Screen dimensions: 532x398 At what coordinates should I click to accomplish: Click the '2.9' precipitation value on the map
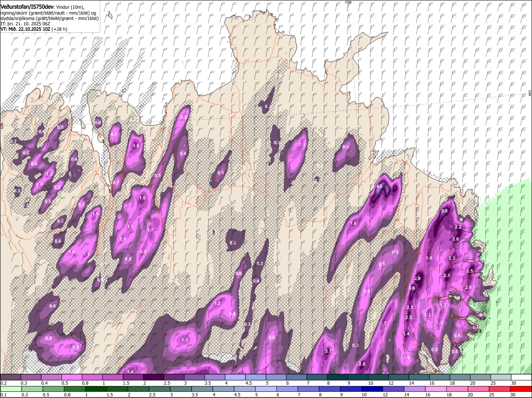point(418,278)
